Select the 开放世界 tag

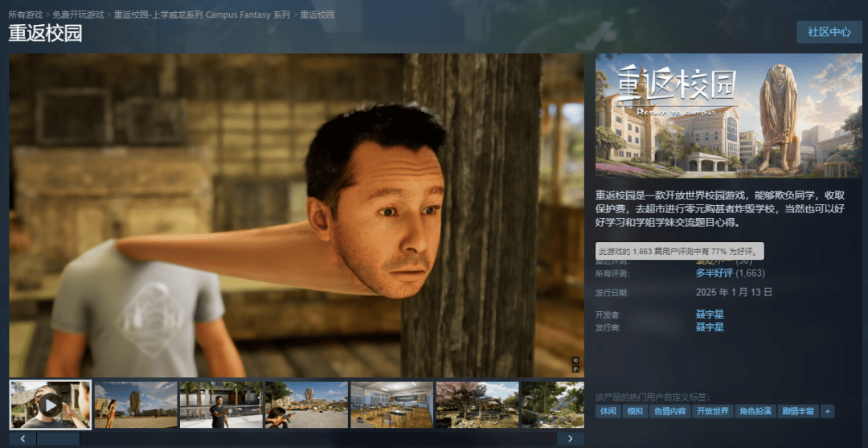click(713, 411)
